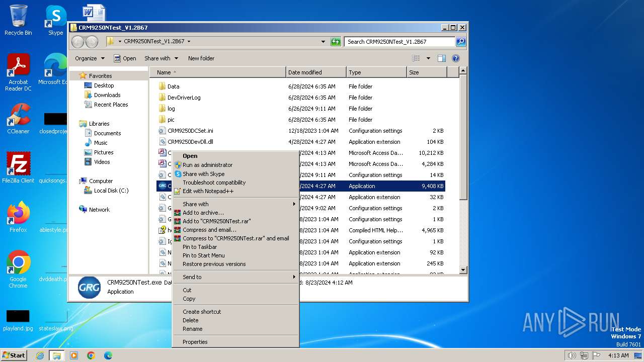644x362 pixels.
Task: Click Action Center flag tray icon
Action: point(596,355)
